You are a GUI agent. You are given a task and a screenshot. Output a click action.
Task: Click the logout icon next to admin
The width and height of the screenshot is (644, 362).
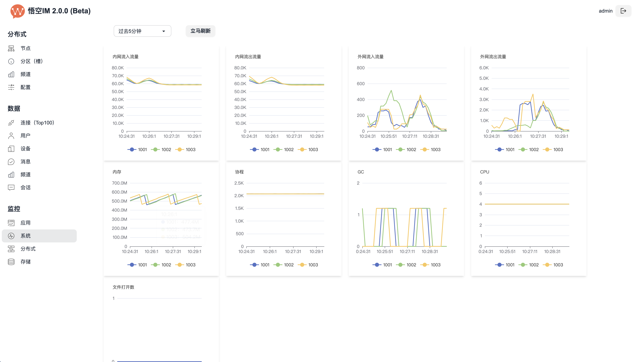[623, 11]
